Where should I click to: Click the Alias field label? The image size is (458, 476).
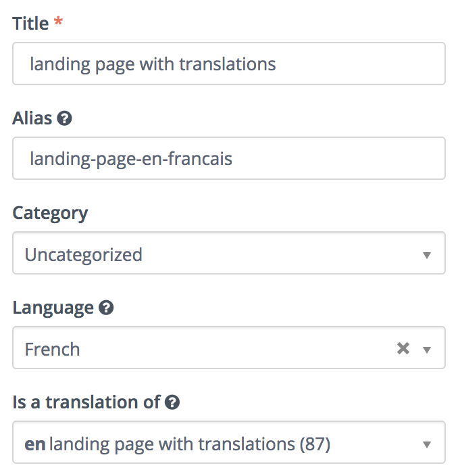(32, 118)
